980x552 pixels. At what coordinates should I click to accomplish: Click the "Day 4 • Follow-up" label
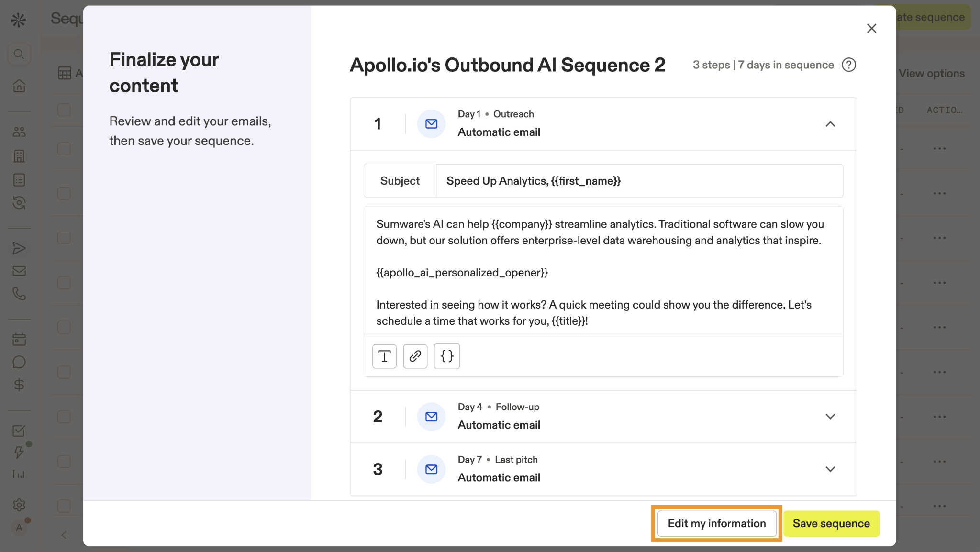tap(499, 407)
